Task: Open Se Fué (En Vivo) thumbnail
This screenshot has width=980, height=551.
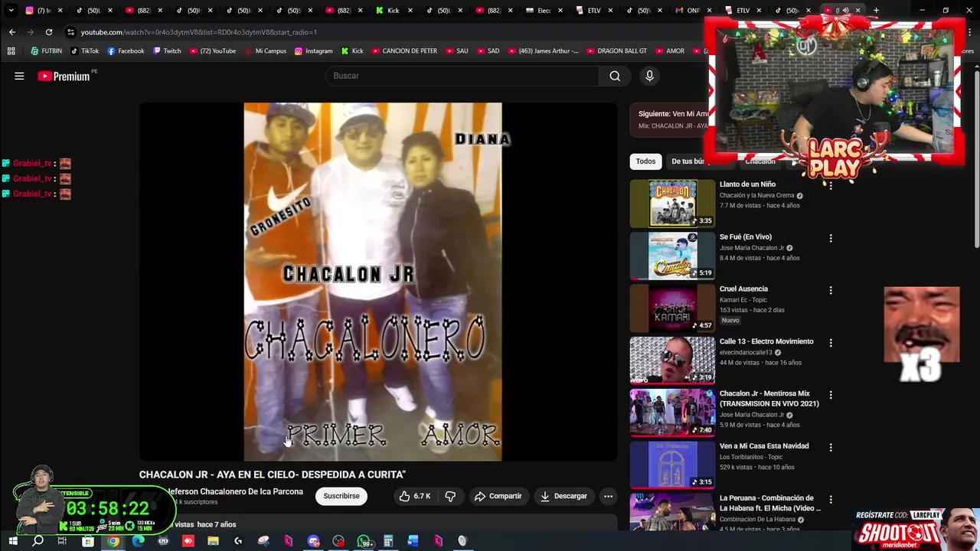Action: pos(672,256)
